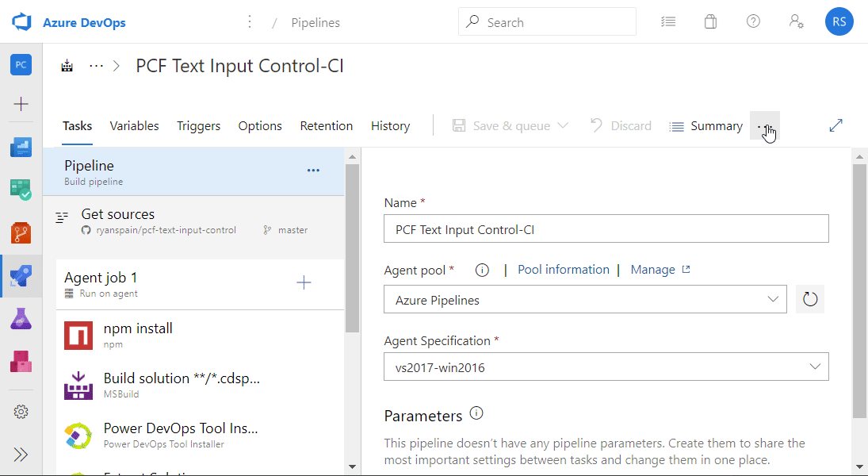The height and width of the screenshot is (476, 868).
Task: Select the npm install task
Action: [200, 335]
